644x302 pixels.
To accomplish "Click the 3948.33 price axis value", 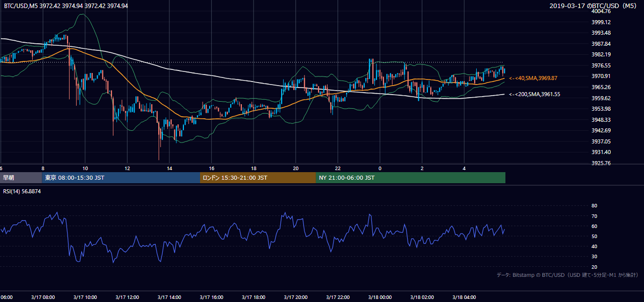I will 601,120.
